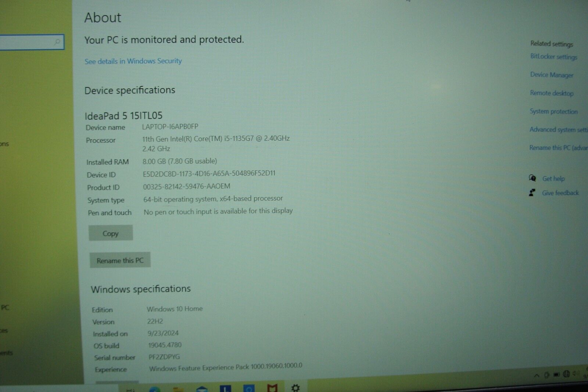Launch Microsoft Edge from the taskbar

click(x=155, y=389)
